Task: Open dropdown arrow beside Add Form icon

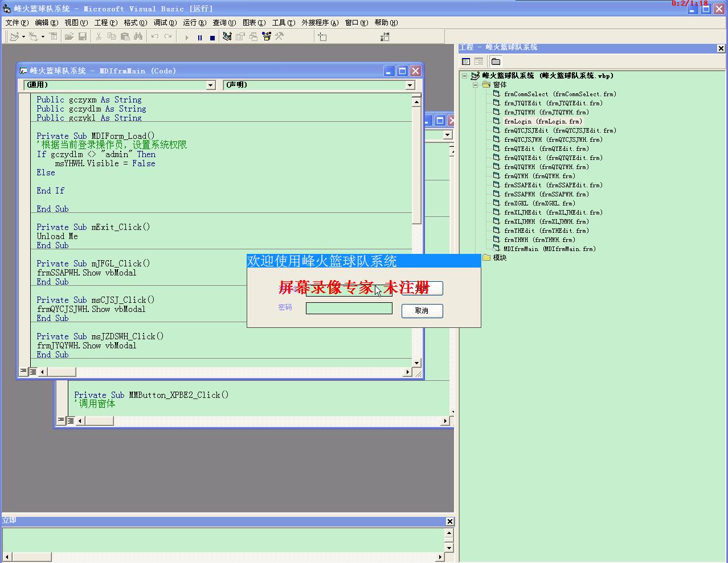Action: pyautogui.click(x=42, y=37)
